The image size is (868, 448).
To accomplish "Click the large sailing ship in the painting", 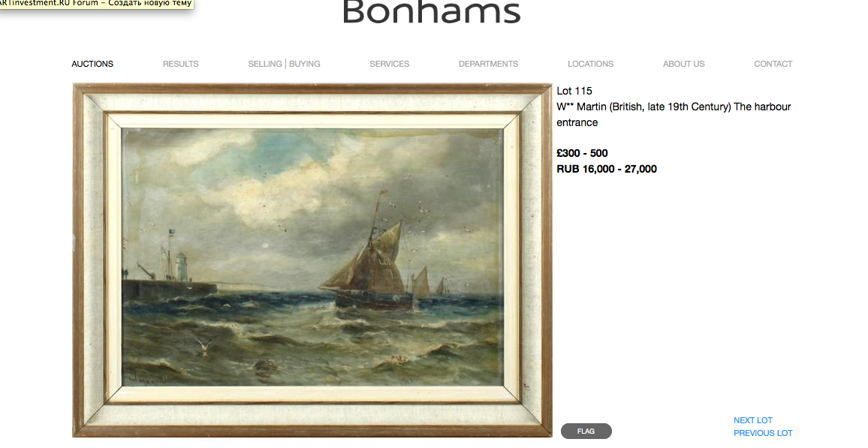I will click(372, 259).
